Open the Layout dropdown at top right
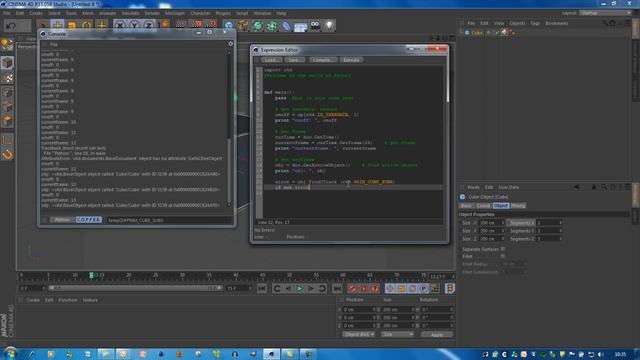Viewport: 640px width, 360px height. tap(606, 13)
